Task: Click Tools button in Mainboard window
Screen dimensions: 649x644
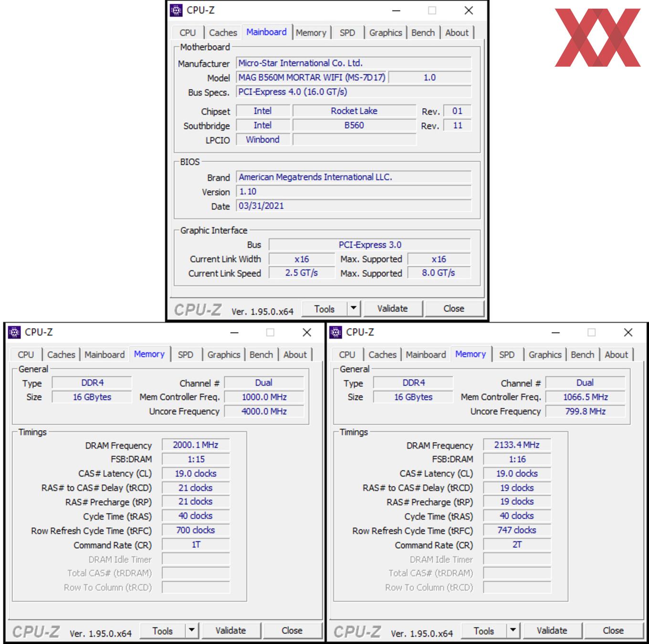Action: (324, 309)
